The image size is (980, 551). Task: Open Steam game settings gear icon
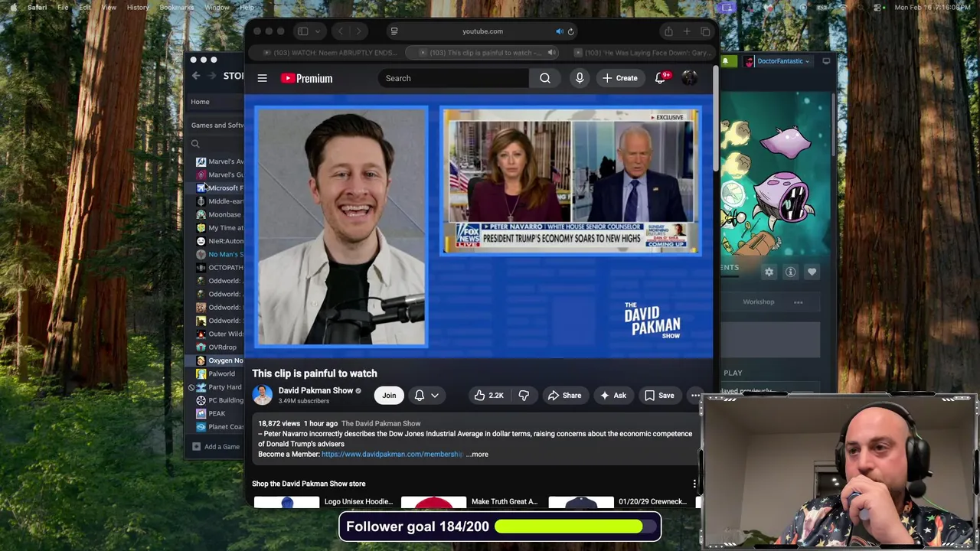tap(769, 272)
